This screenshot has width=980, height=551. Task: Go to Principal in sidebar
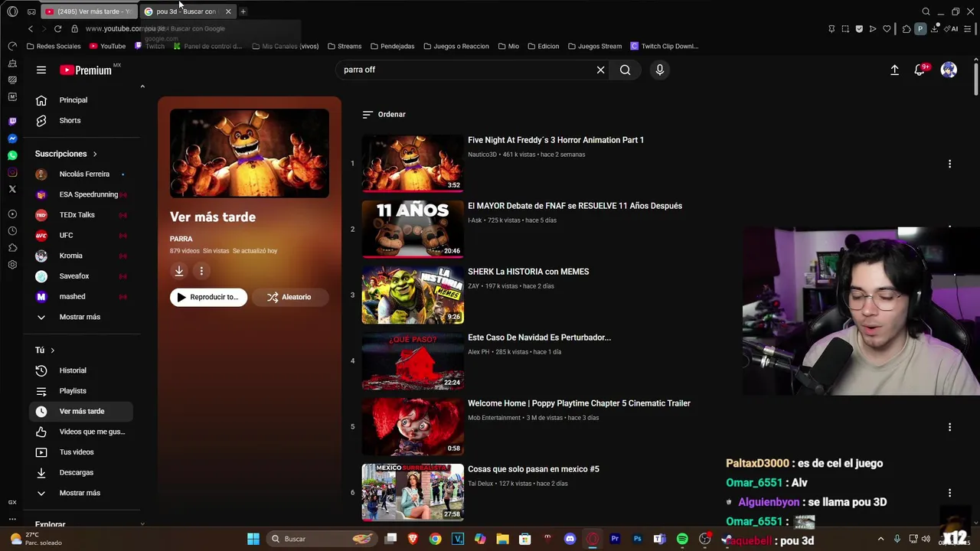click(x=81, y=100)
